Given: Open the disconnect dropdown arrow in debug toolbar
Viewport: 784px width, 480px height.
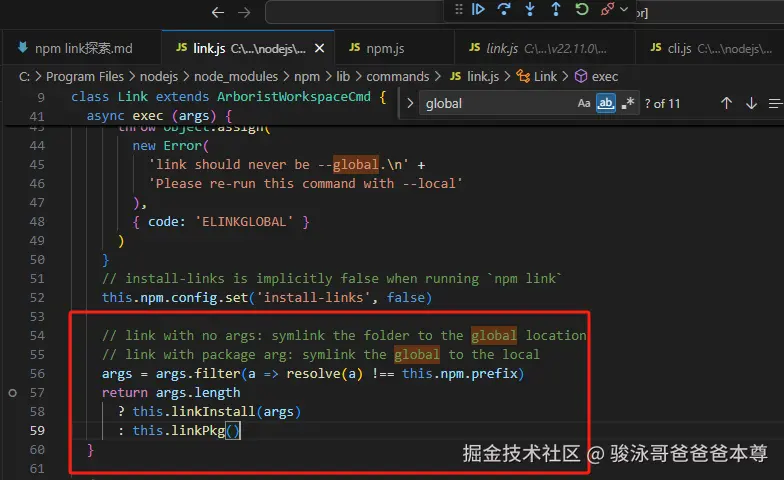Looking at the screenshot, I should pos(624,10).
